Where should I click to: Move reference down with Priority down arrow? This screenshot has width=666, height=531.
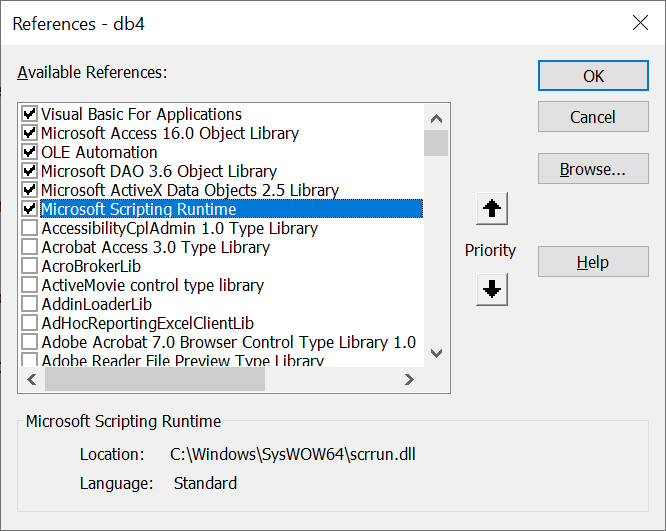tap(492, 289)
